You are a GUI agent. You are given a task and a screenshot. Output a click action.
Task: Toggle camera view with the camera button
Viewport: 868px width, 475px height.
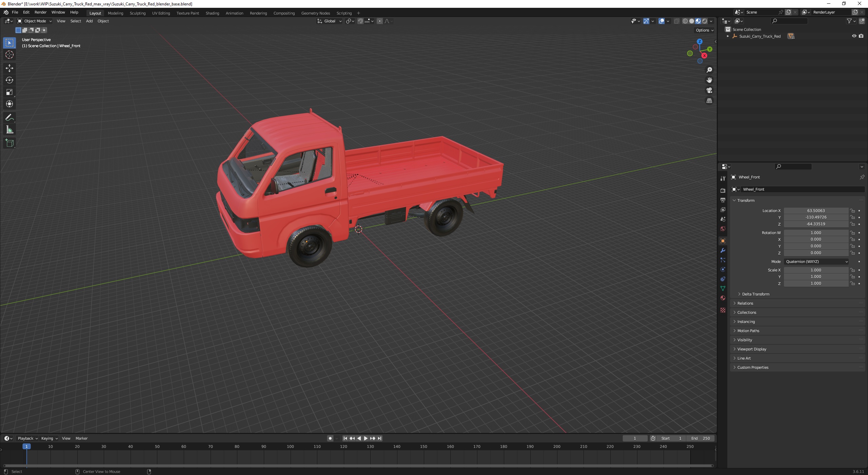[709, 90]
